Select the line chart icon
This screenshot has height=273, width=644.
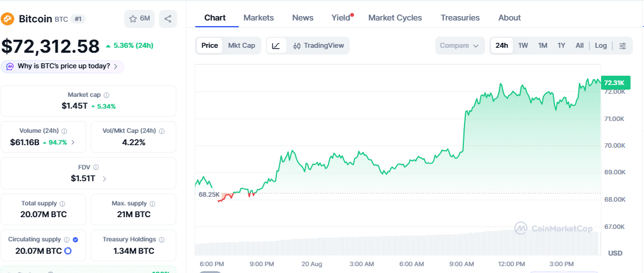coord(276,45)
